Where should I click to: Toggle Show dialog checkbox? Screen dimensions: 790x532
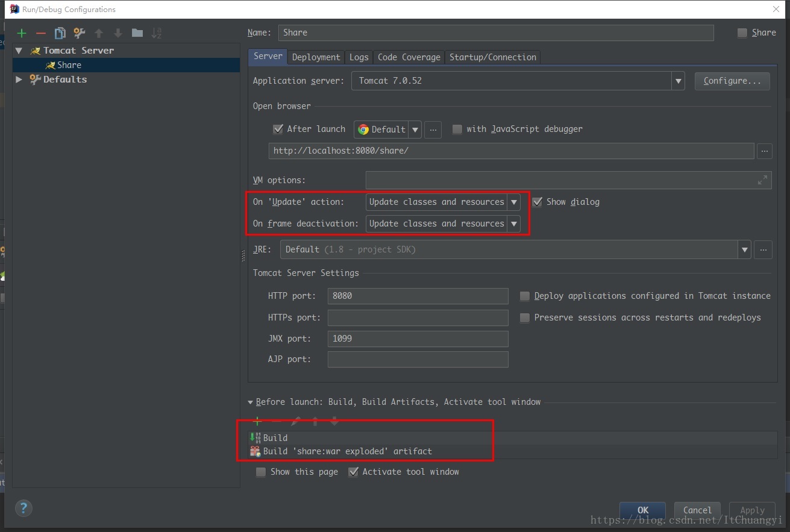[537, 202]
